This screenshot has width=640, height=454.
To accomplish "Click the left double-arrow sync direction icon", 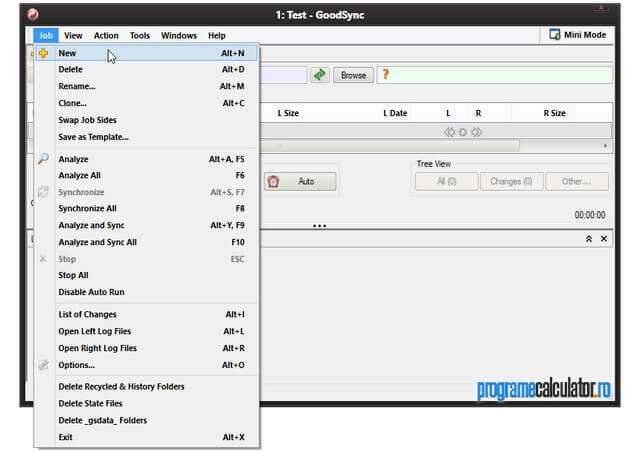I will (449, 132).
